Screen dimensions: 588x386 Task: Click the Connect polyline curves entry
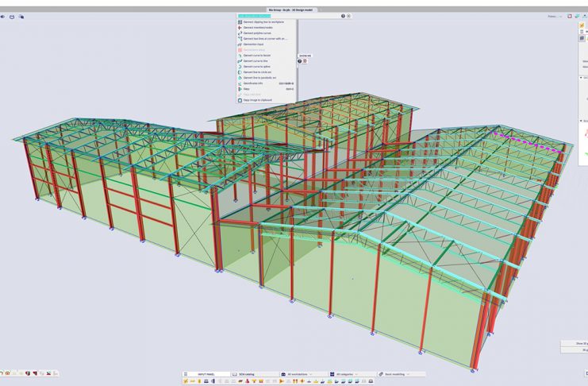[260, 33]
